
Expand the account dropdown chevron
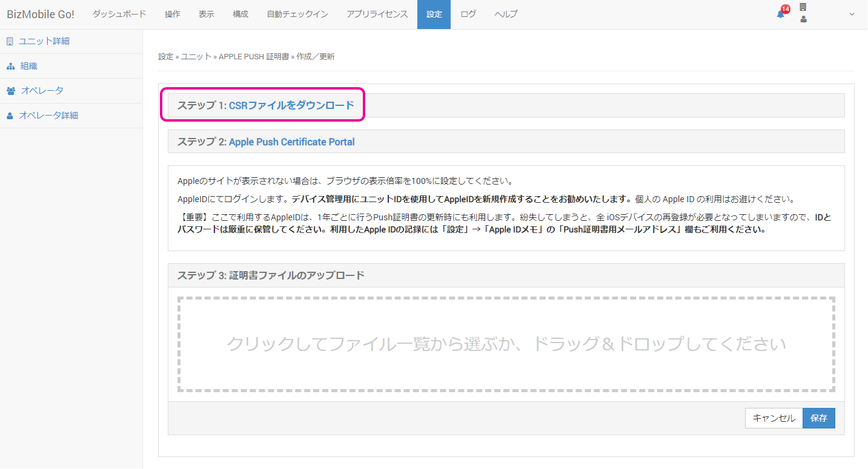[x=852, y=15]
